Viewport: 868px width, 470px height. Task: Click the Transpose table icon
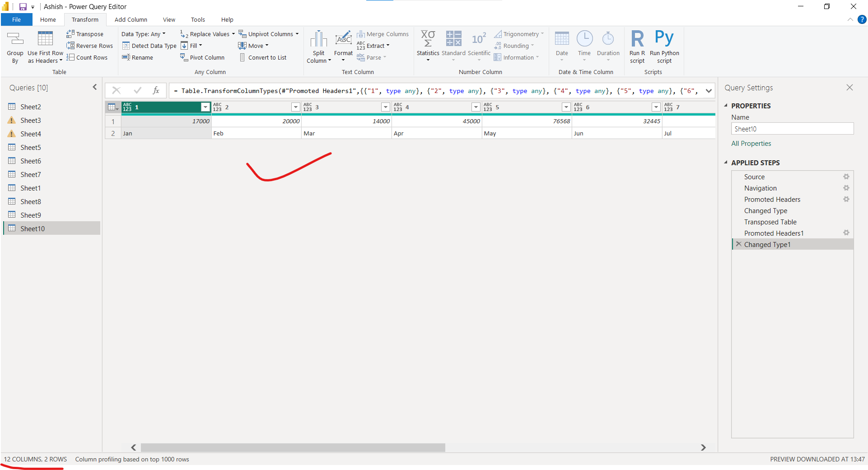coord(70,34)
